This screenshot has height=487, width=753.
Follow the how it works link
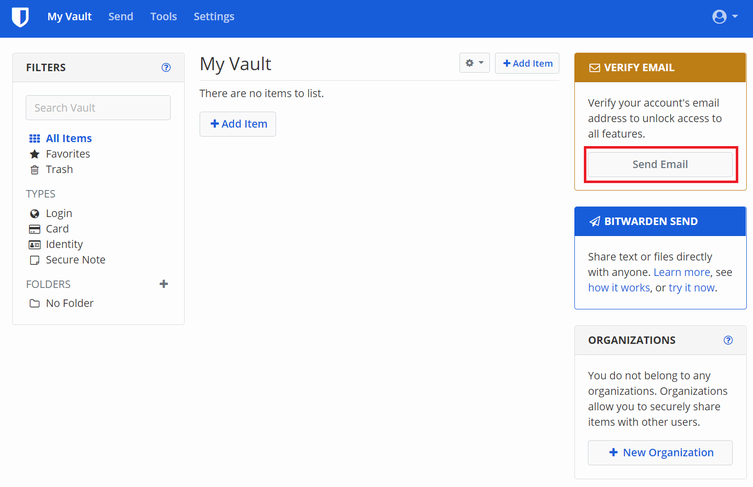(619, 287)
